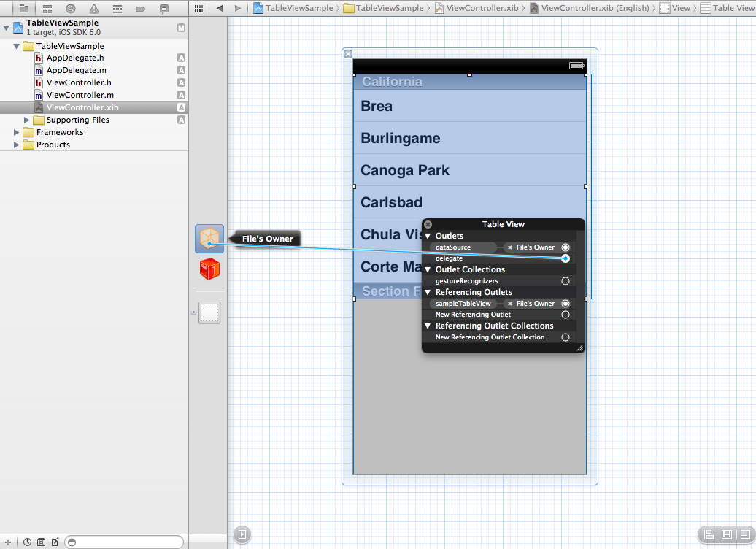This screenshot has width=756, height=549.
Task: Open the Log navigator speech-bubble icon
Action: point(164,8)
